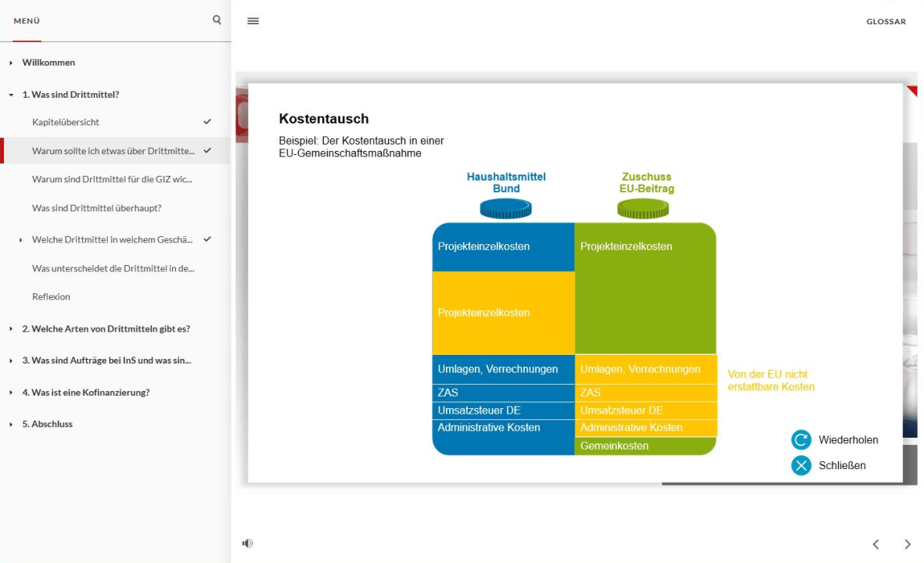Expand 3. Was sind Aufträge bei InS chapter
This screenshot has height=563, width=924.
(11, 360)
